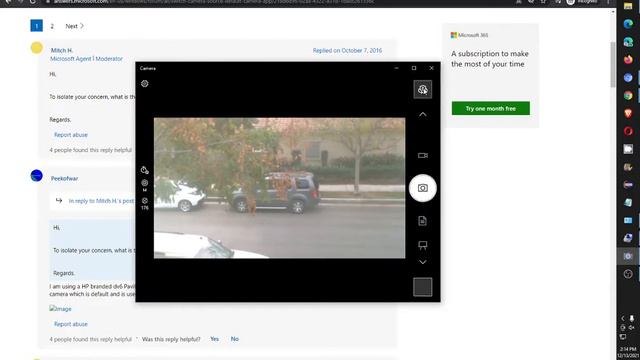This screenshot has height=360, width=640.
Task: Open Google Chrome from taskbar
Action: point(628,96)
